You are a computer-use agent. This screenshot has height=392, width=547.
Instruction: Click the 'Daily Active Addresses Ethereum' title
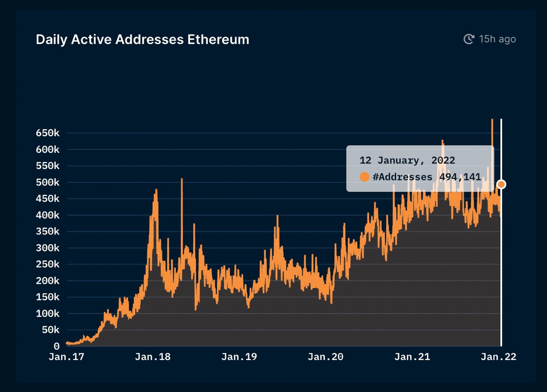(x=142, y=39)
